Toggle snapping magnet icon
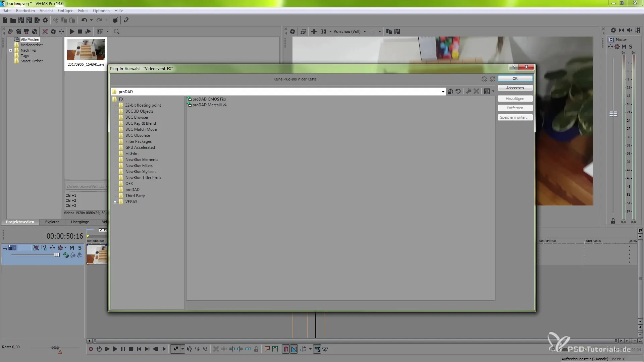 286,349
